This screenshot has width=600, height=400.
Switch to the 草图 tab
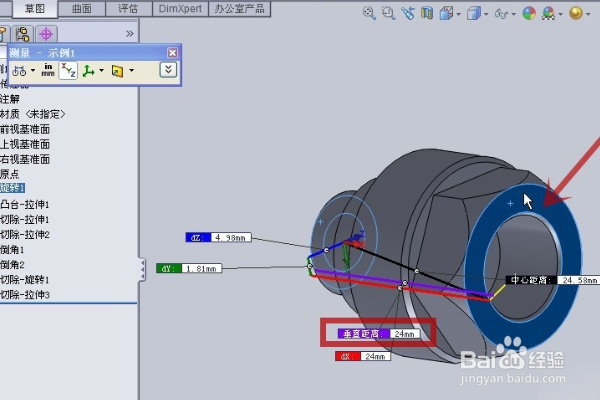[x=35, y=8]
